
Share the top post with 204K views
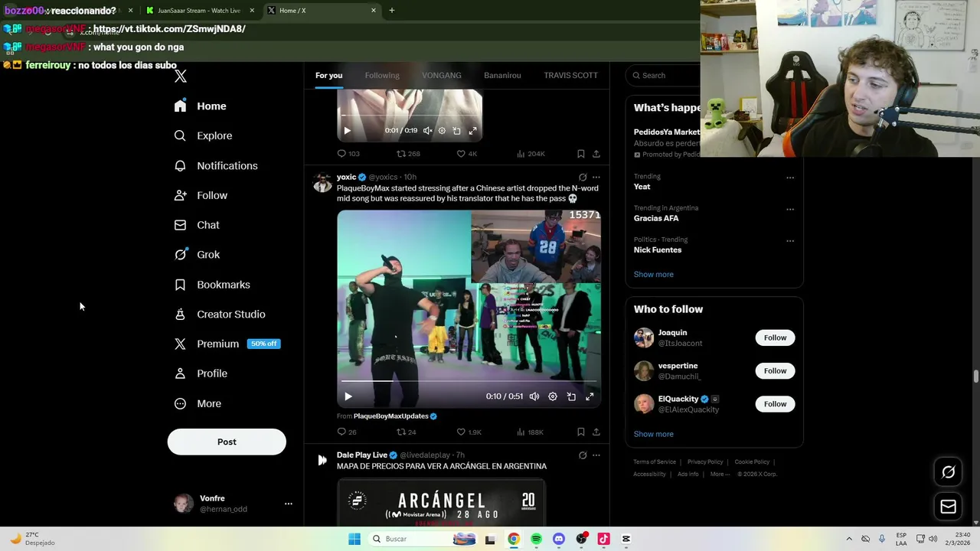pos(596,154)
